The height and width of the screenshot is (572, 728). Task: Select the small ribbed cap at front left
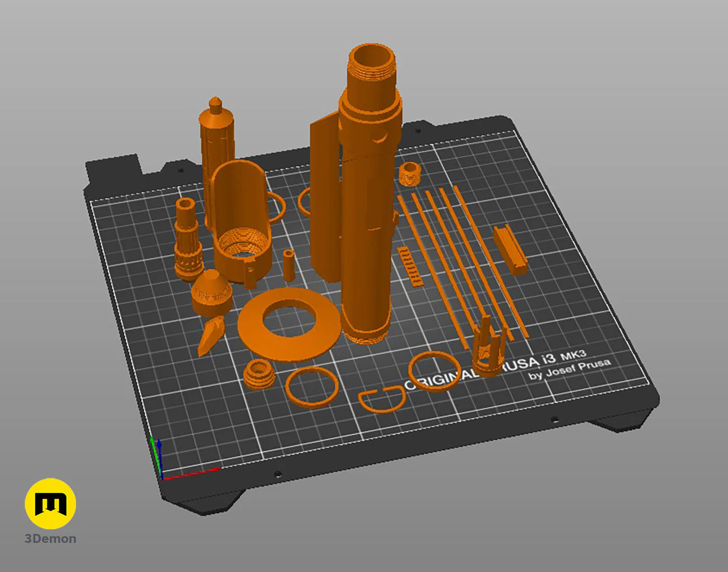pyautogui.click(x=259, y=373)
